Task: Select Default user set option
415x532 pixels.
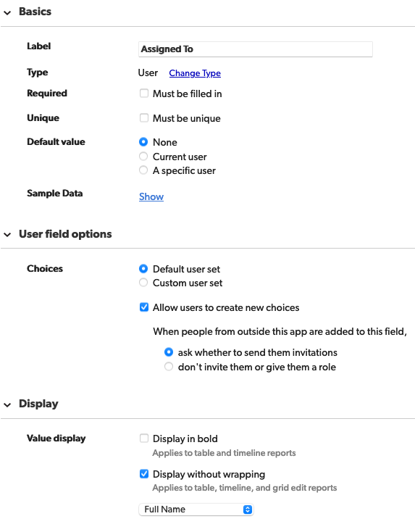Action: (143, 269)
